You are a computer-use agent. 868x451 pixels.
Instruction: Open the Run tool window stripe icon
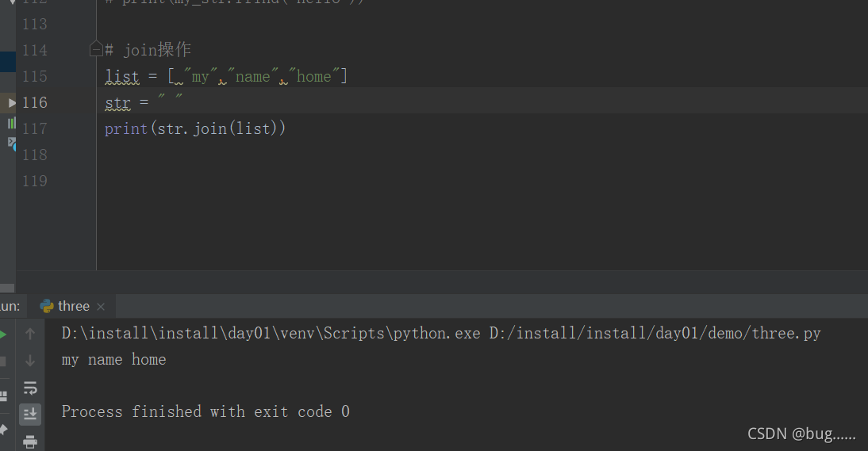point(12,103)
